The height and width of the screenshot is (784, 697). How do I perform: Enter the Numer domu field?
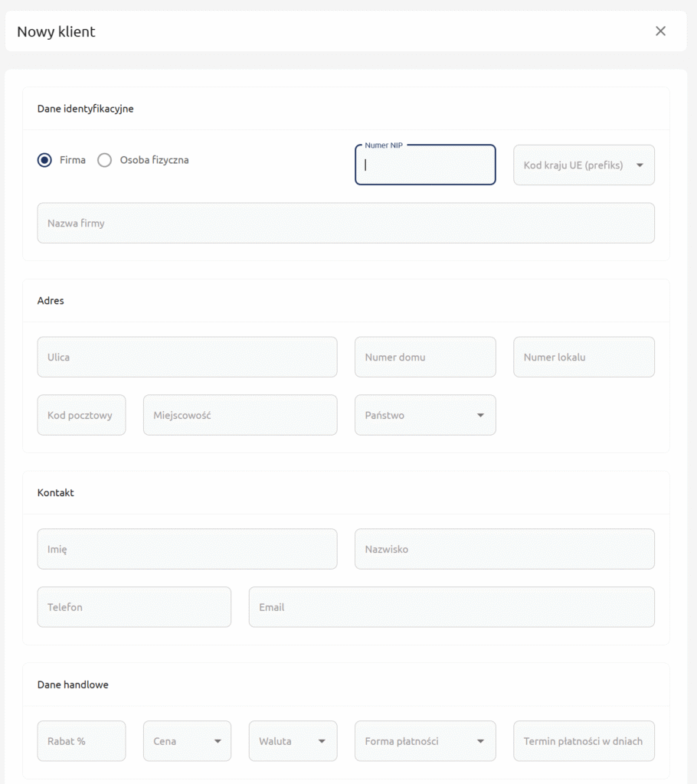click(x=425, y=358)
